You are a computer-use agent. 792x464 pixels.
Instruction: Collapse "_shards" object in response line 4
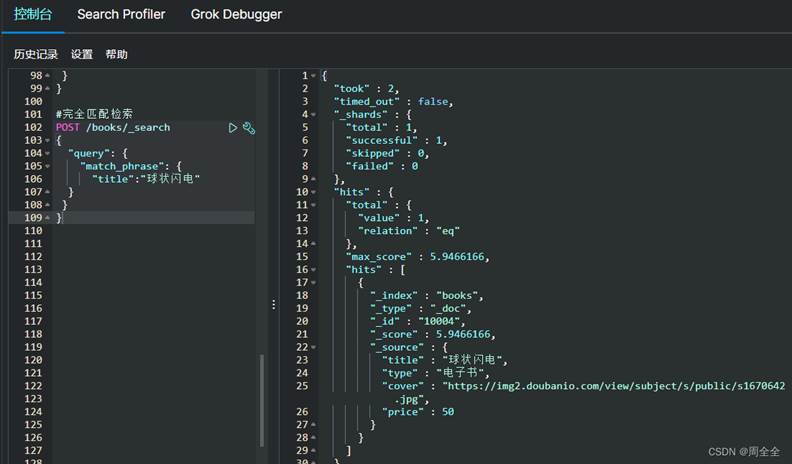(x=313, y=115)
